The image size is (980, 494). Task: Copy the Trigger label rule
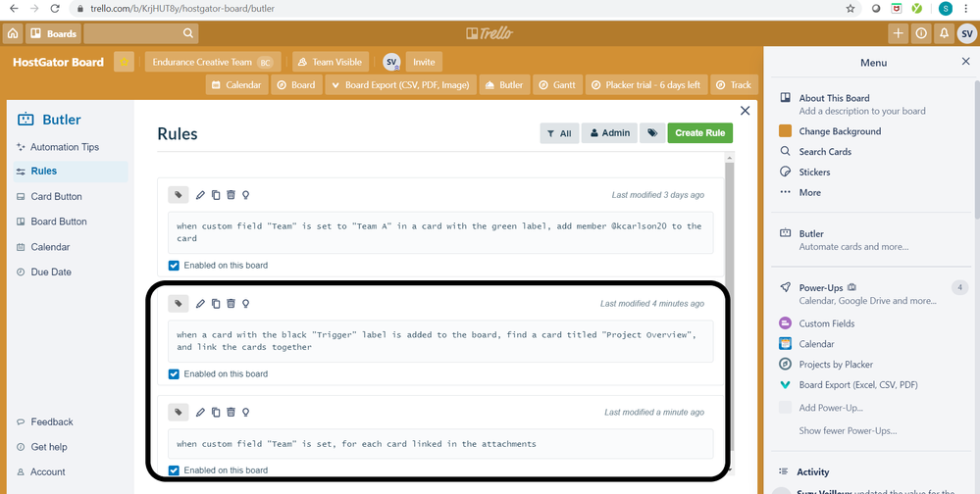(216, 304)
